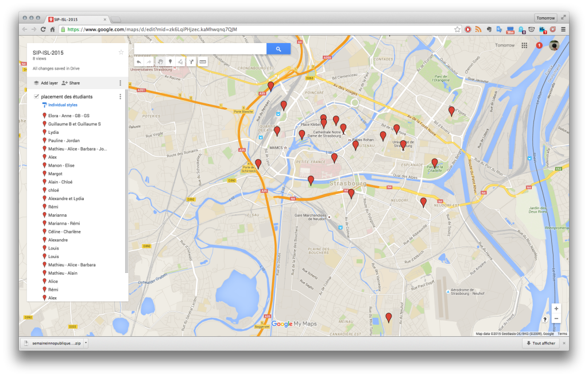The width and height of the screenshot is (588, 377).
Task: Select Pauline - Jordan in the layer list
Action: [x=64, y=140]
